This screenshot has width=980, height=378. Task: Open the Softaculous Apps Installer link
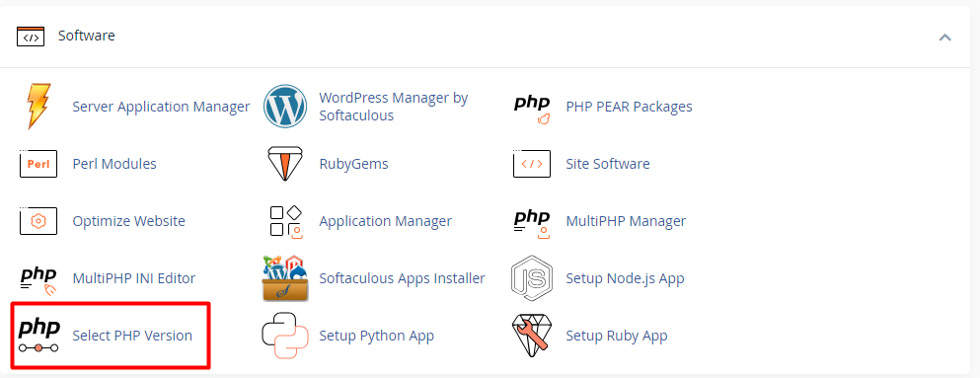[x=402, y=278]
